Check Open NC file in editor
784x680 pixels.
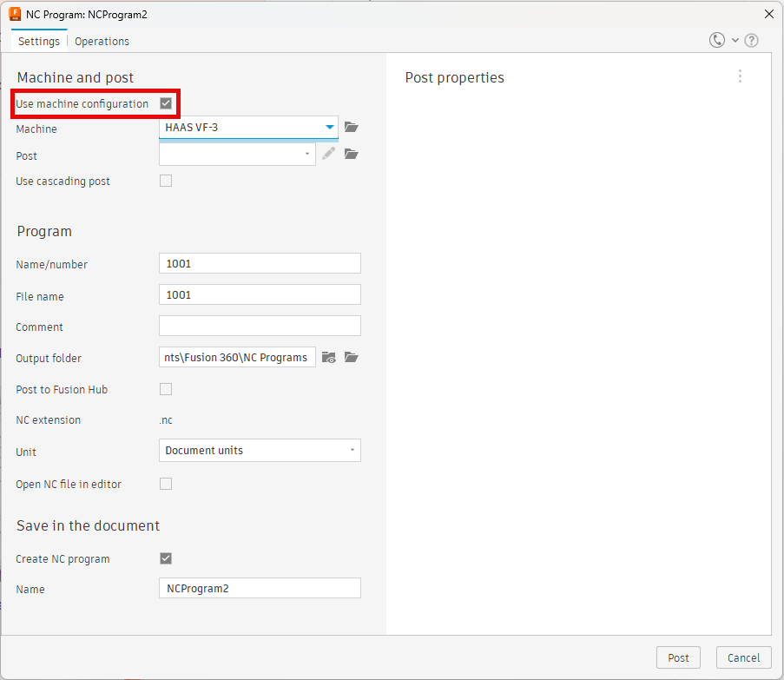click(x=166, y=484)
